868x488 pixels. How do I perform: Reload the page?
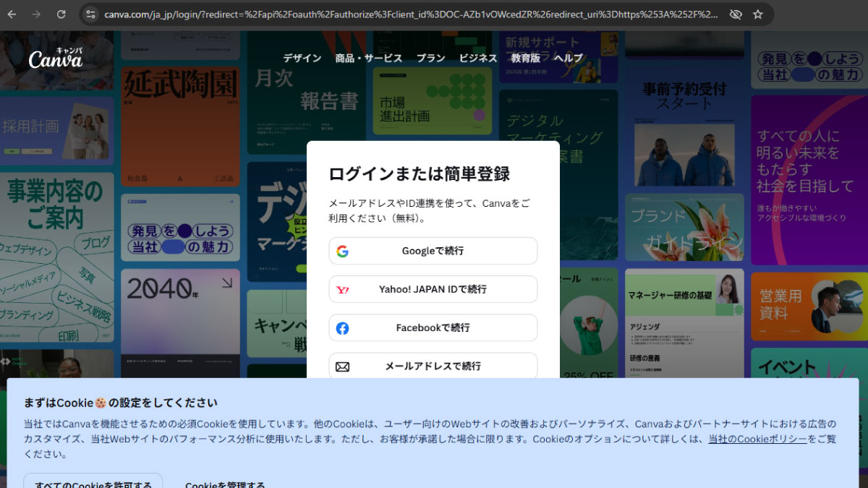61,14
